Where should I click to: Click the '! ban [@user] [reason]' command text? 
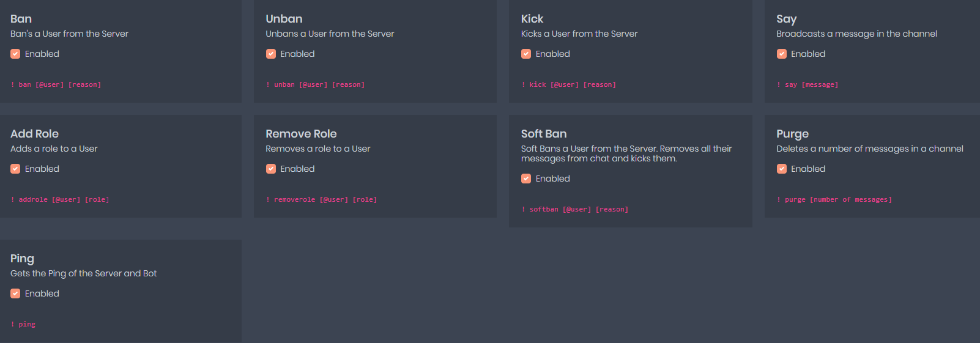(x=56, y=84)
